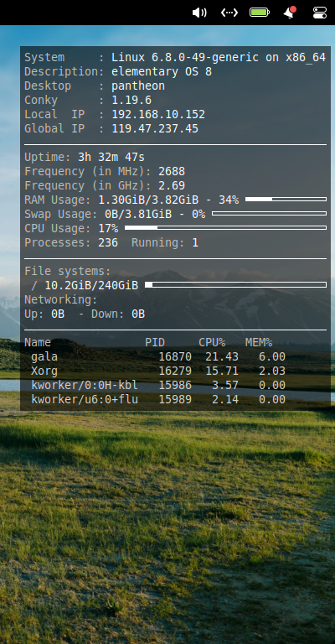Image resolution: width=335 pixels, height=644 pixels.
Task: Click the Networking label
Action: 61,299
